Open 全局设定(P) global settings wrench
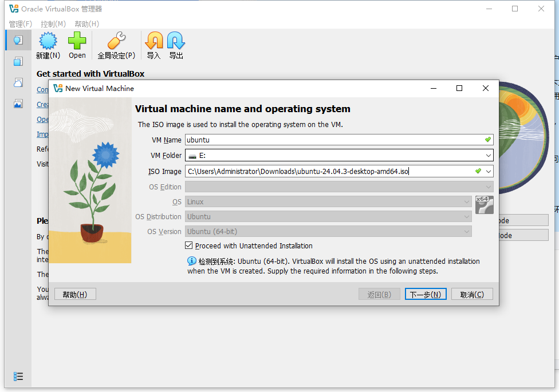This screenshot has height=392, width=559. point(116,45)
